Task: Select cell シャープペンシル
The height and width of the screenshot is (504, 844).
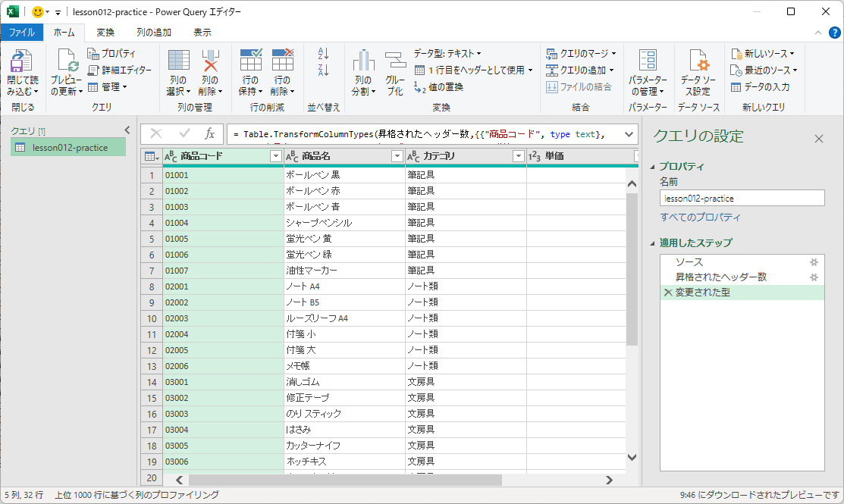Action: tap(344, 223)
